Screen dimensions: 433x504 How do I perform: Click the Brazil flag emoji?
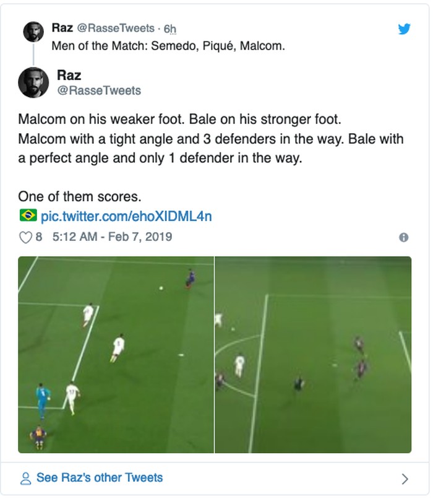point(27,216)
